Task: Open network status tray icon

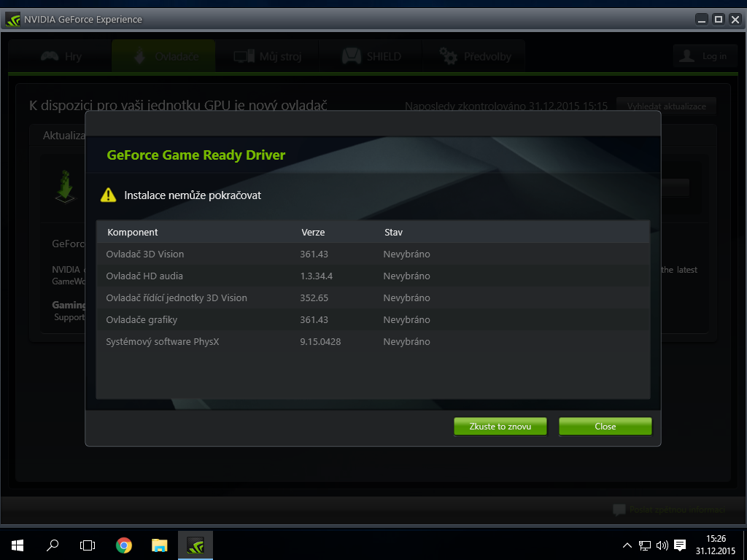Action: (x=645, y=545)
